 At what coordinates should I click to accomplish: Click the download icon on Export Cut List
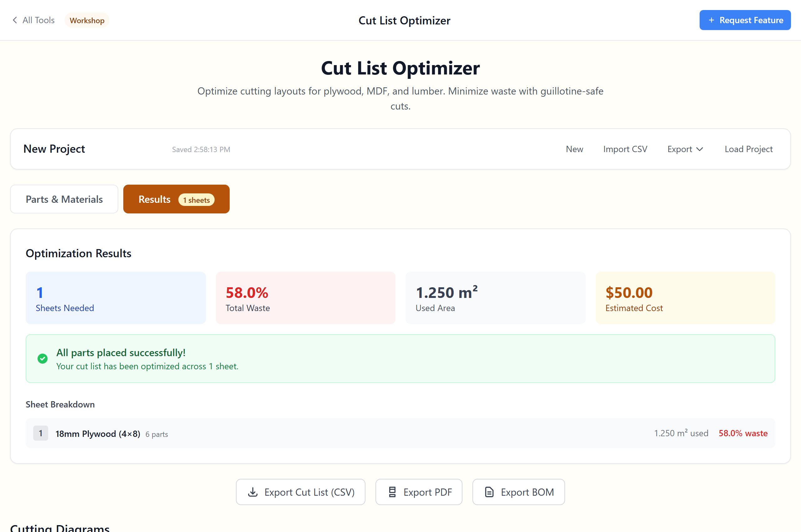click(253, 492)
